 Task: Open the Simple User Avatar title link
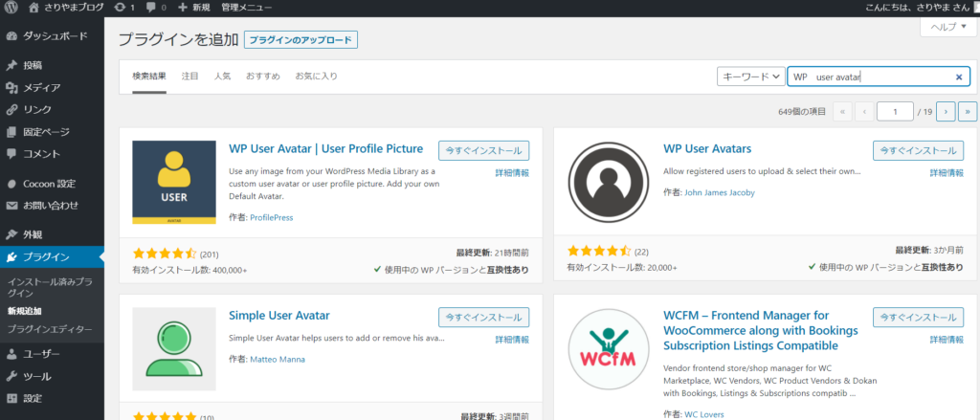pos(279,315)
